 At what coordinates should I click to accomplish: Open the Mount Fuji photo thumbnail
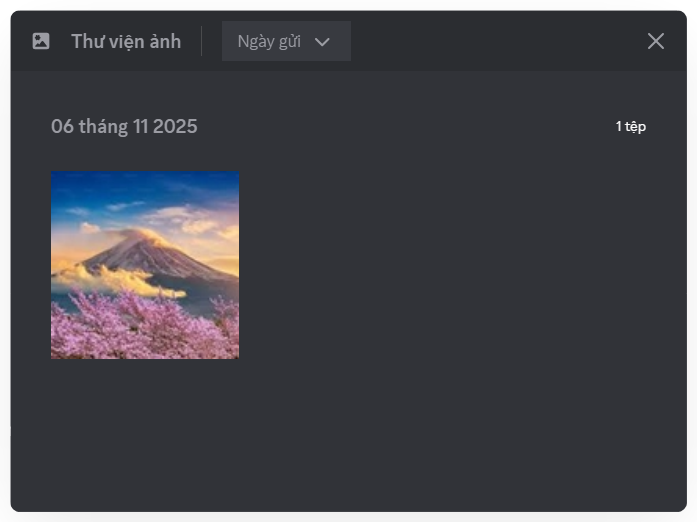pos(145,265)
